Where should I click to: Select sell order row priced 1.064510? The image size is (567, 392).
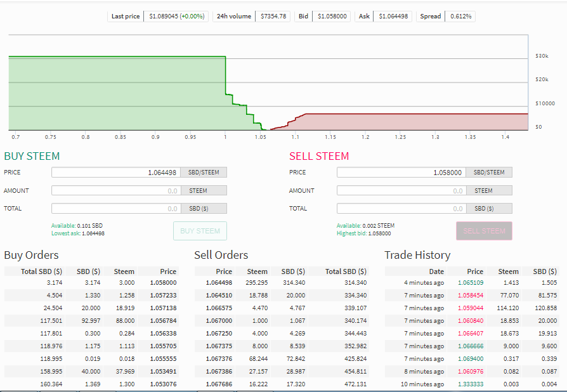pyautogui.click(x=282, y=295)
